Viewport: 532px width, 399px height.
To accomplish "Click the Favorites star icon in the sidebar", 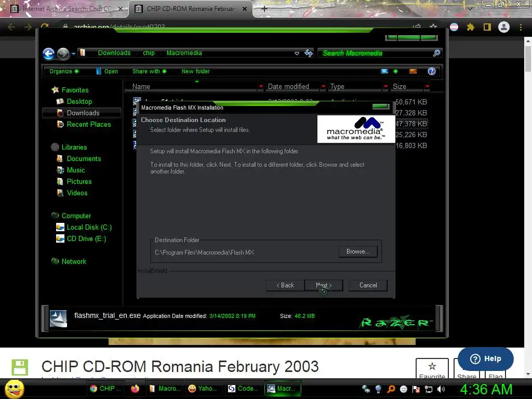I will click(55, 90).
